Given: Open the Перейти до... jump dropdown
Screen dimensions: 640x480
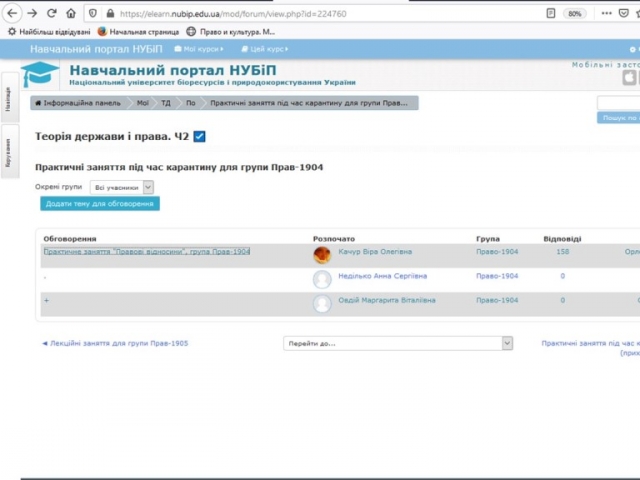Looking at the screenshot, I should [398, 343].
